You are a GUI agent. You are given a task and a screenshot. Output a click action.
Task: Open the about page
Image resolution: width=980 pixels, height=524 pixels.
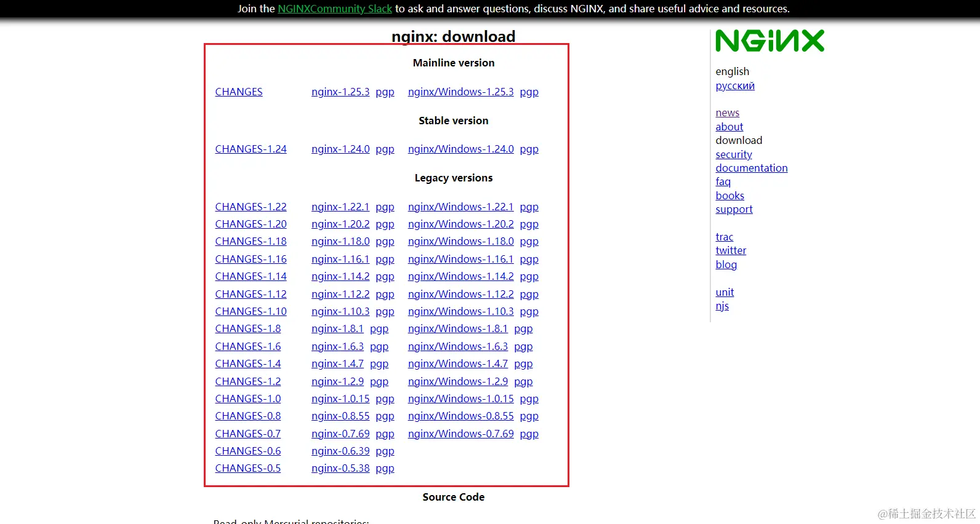(729, 127)
